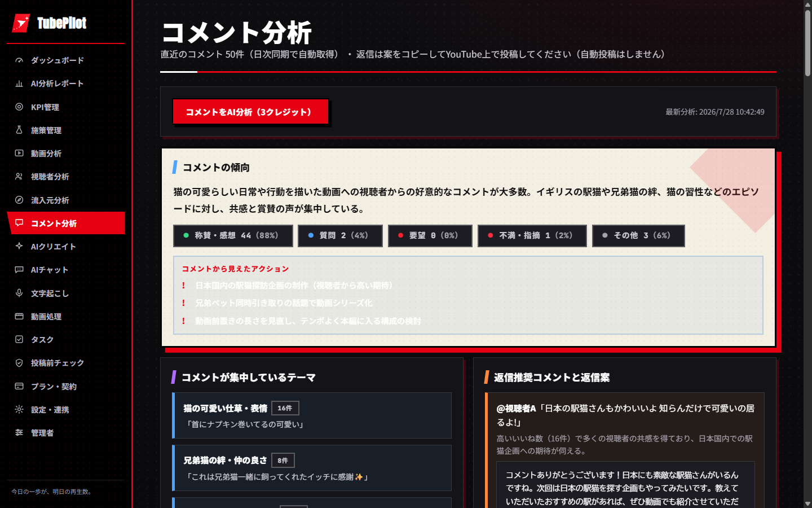Click heading コメントが集中しているテーマ
The image size is (812, 508).
click(249, 378)
